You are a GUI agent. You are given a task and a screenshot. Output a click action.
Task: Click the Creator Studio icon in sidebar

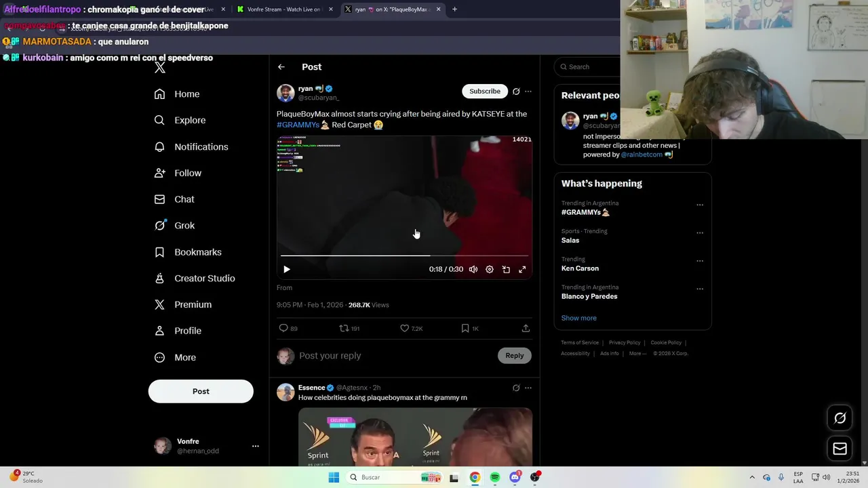click(x=159, y=278)
